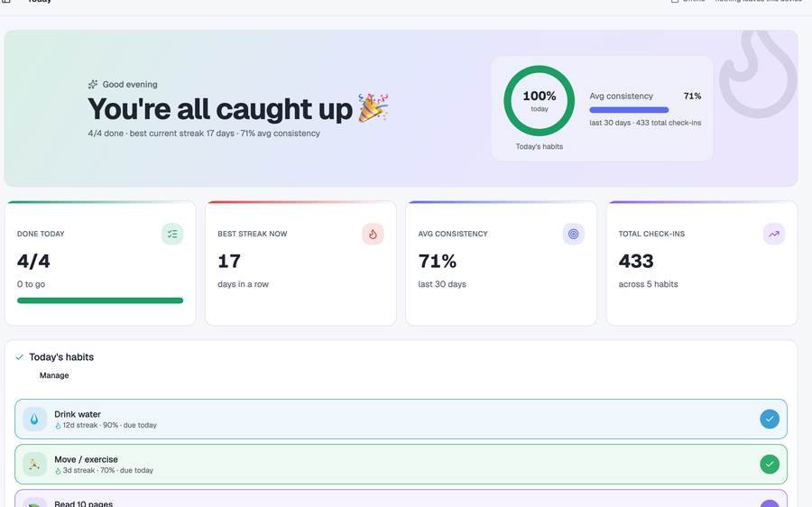Image resolution: width=812 pixels, height=507 pixels.
Task: Click the 'Today's habits' section heading
Action: pos(61,357)
